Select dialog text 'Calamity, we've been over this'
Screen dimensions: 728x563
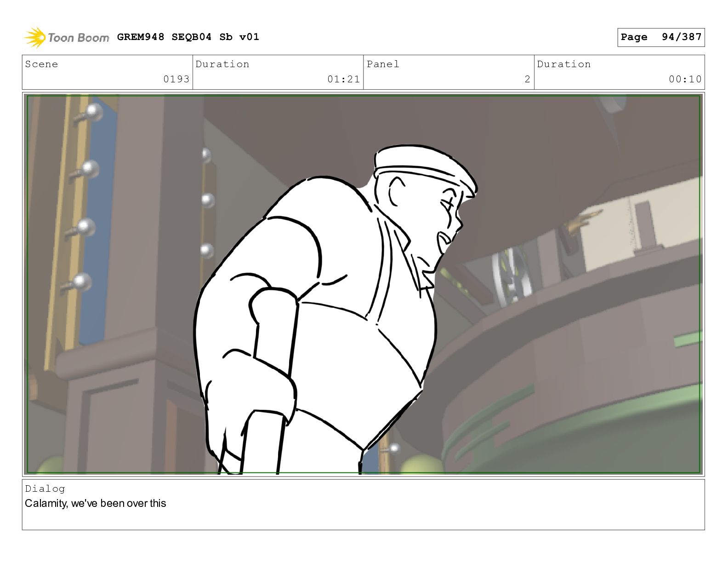click(96, 503)
